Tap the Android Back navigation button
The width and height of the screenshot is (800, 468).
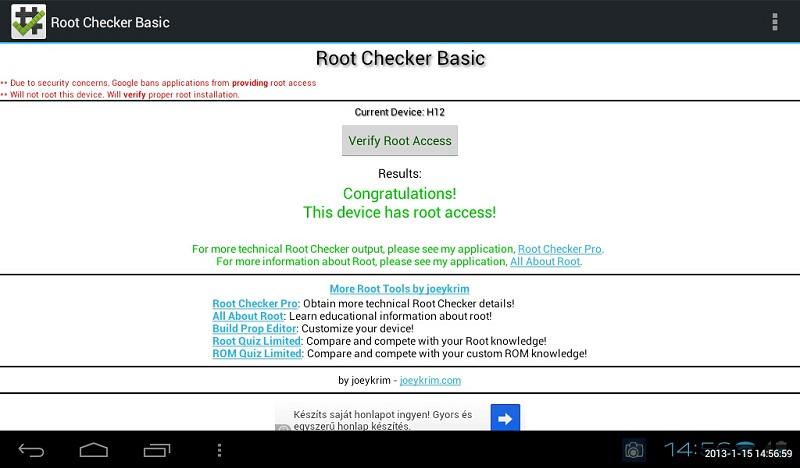pyautogui.click(x=31, y=450)
